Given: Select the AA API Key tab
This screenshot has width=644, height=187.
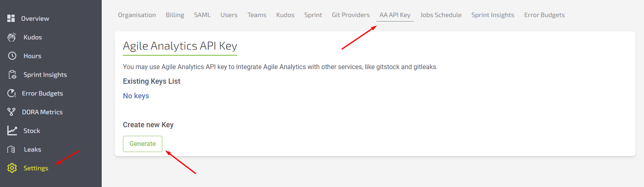Looking at the screenshot, I should pos(395,15).
